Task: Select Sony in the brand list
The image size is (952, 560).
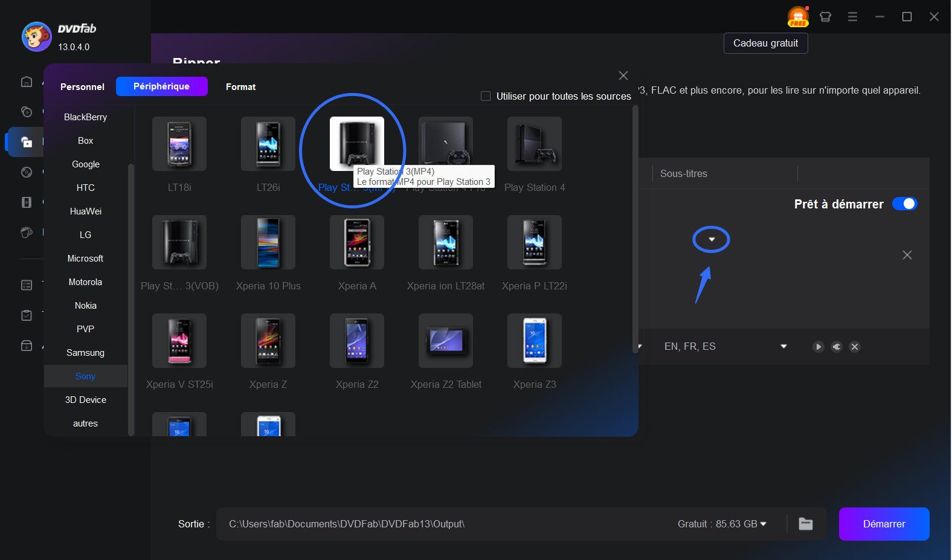Action: click(x=85, y=376)
